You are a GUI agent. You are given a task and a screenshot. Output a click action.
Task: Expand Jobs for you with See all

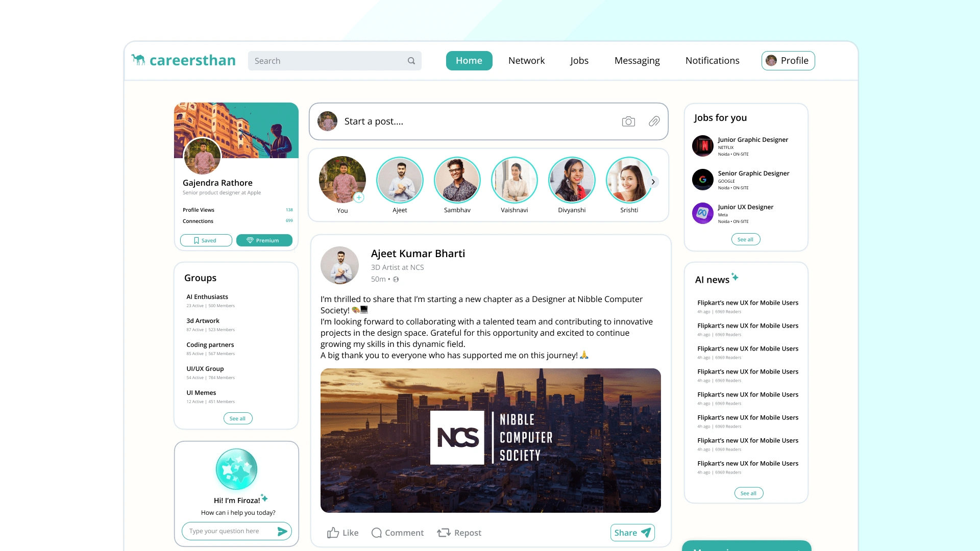pos(746,239)
